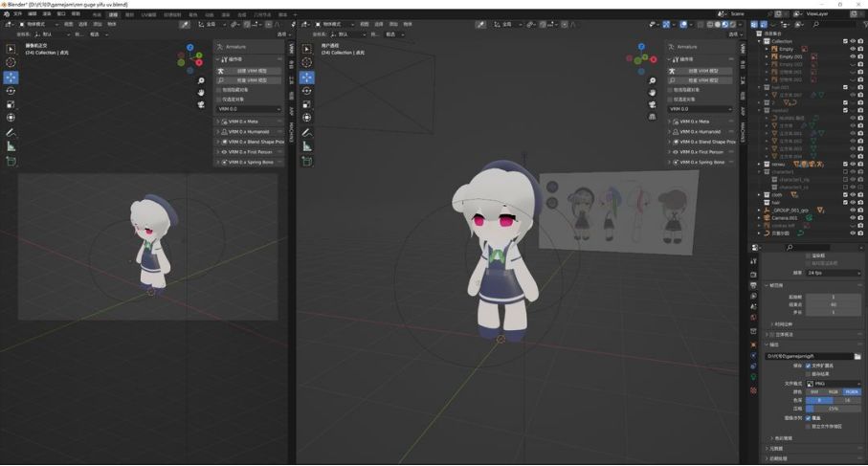Toggle camera view icon in right viewport
The image size is (868, 466).
pos(652,105)
